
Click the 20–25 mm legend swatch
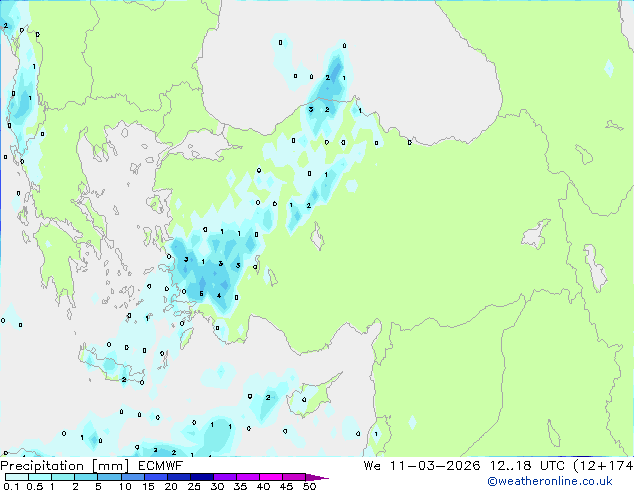(178, 477)
